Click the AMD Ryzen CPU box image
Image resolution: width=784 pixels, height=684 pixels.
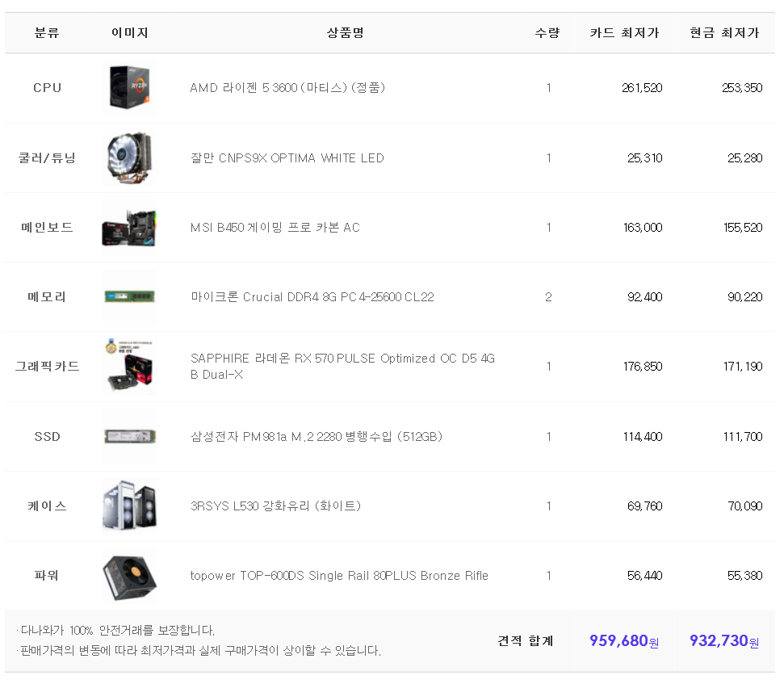pyautogui.click(x=129, y=87)
